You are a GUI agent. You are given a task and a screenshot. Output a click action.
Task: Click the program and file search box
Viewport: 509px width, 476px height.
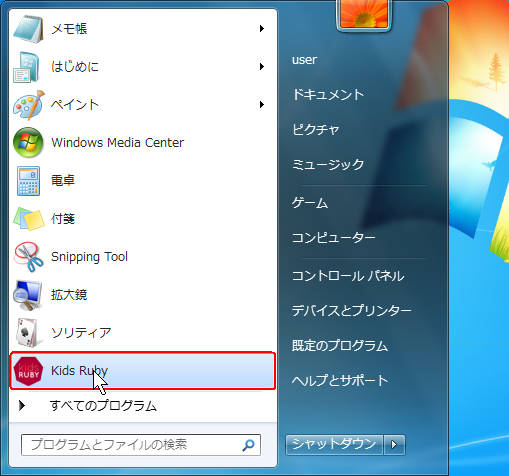point(141,445)
